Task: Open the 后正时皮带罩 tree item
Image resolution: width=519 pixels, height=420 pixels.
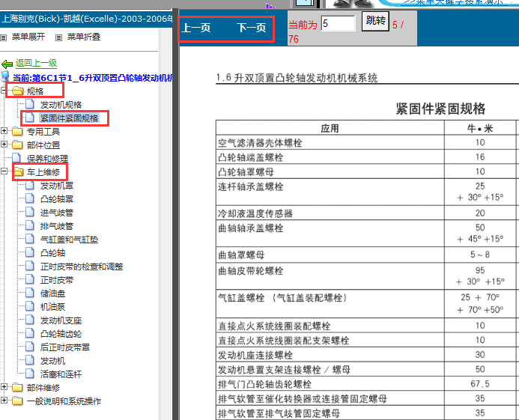Action: (65, 347)
